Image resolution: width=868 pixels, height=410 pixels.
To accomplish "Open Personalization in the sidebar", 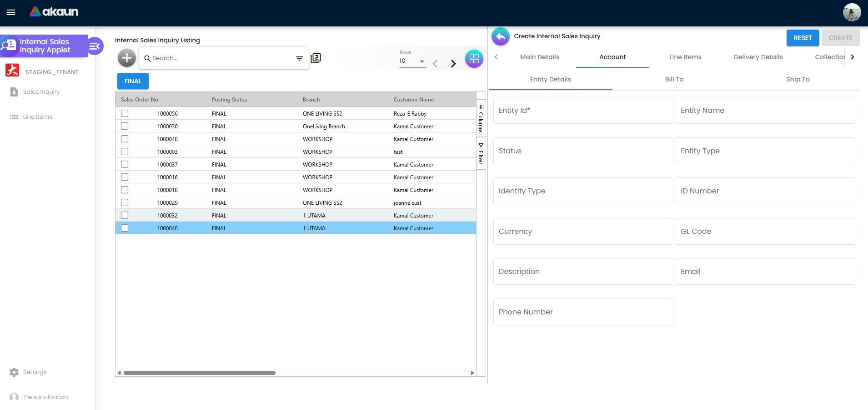I will pos(45,397).
